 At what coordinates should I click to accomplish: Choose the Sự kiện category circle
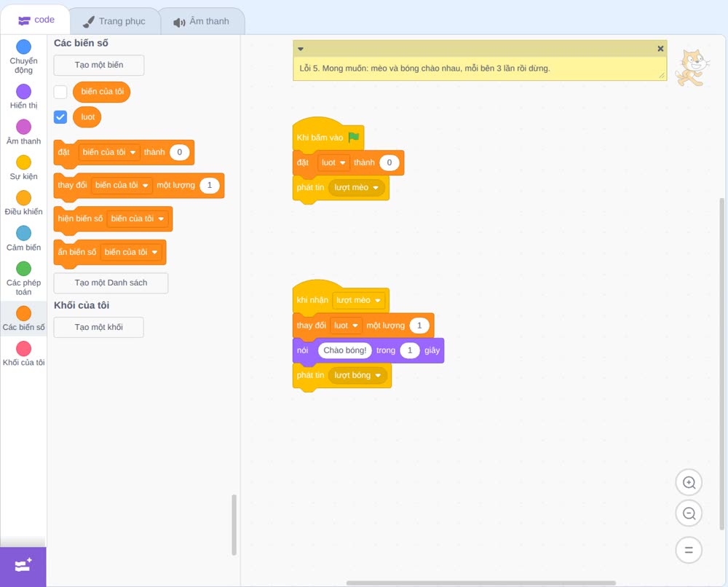click(x=24, y=162)
